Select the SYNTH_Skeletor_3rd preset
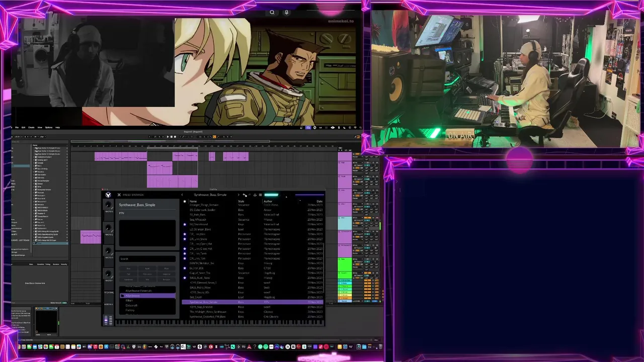This screenshot has height=362, width=644. (202, 263)
